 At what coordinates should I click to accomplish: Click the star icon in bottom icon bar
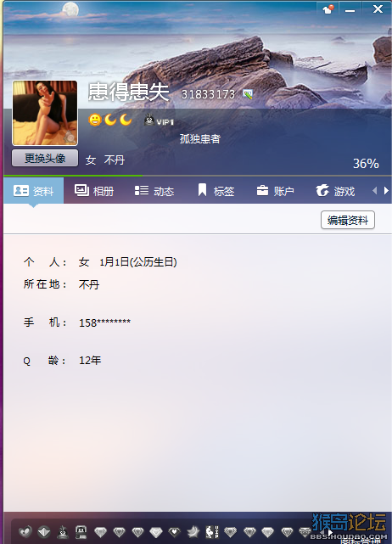click(193, 531)
